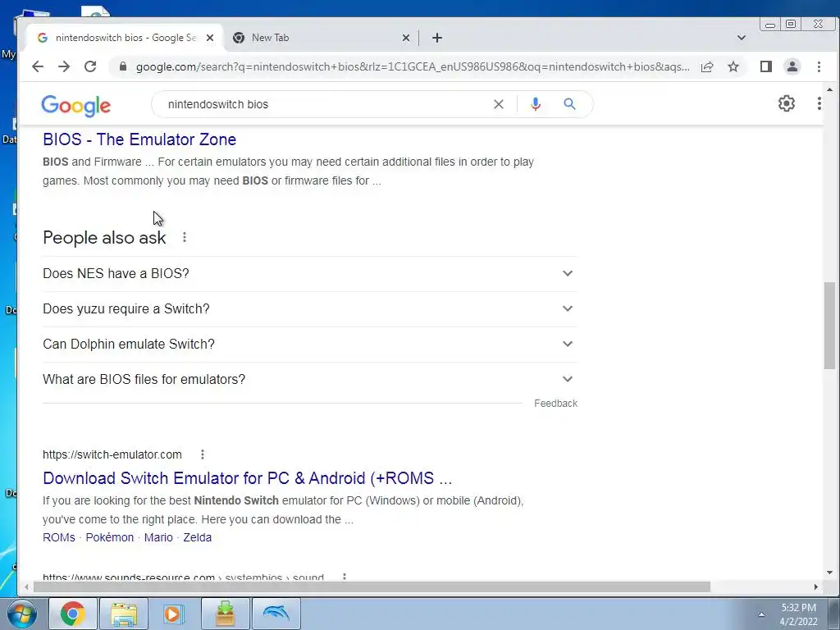Go to the Google logo homepage

point(76,106)
